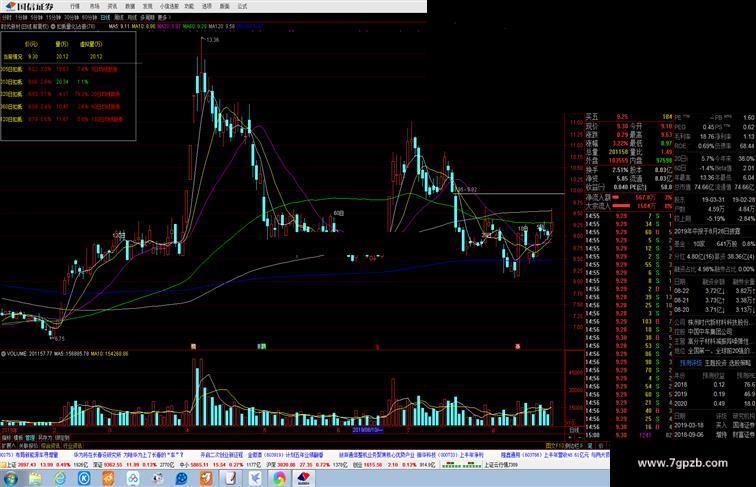Click the 净流入额 bar indicator
Image resolution: width=756 pixels, height=487 pixels.
click(x=616, y=197)
